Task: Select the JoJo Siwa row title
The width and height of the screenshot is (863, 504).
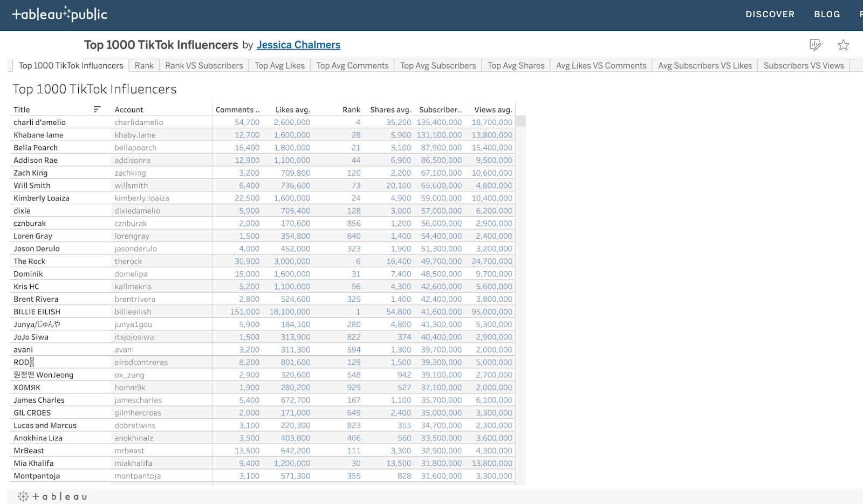Action: [31, 337]
